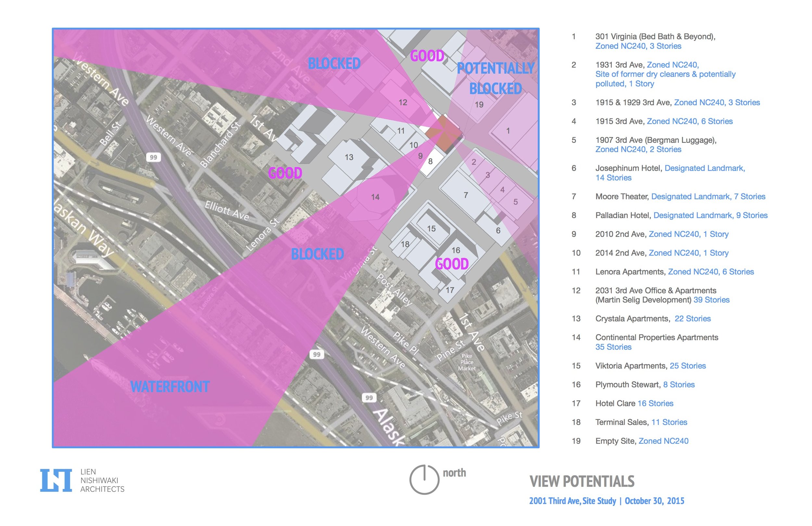Click '2031 3rd Ave Office & Apartments' entry
This screenshot has width=812, height=526.
point(655,290)
